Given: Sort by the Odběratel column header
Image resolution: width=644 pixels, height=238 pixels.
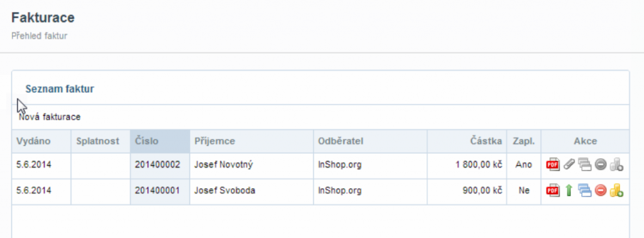Looking at the screenshot, I should tap(341, 141).
